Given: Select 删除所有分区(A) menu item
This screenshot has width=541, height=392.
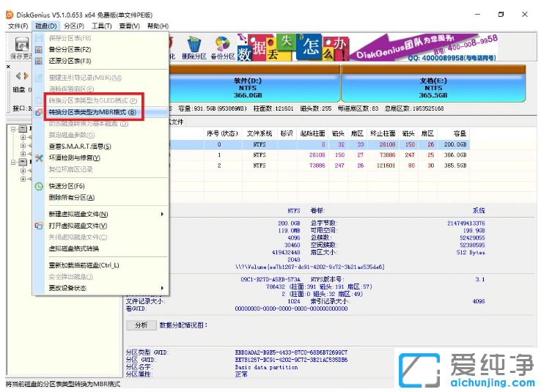Looking at the screenshot, I should [x=71, y=197].
